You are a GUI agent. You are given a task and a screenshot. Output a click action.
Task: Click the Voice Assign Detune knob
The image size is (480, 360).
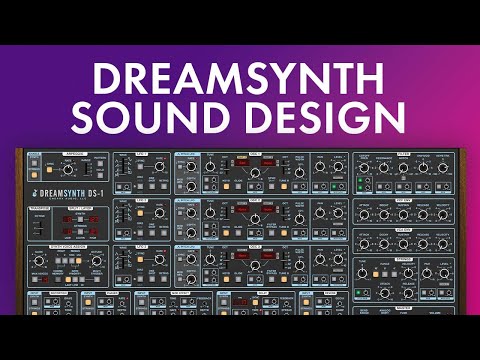[96, 261]
